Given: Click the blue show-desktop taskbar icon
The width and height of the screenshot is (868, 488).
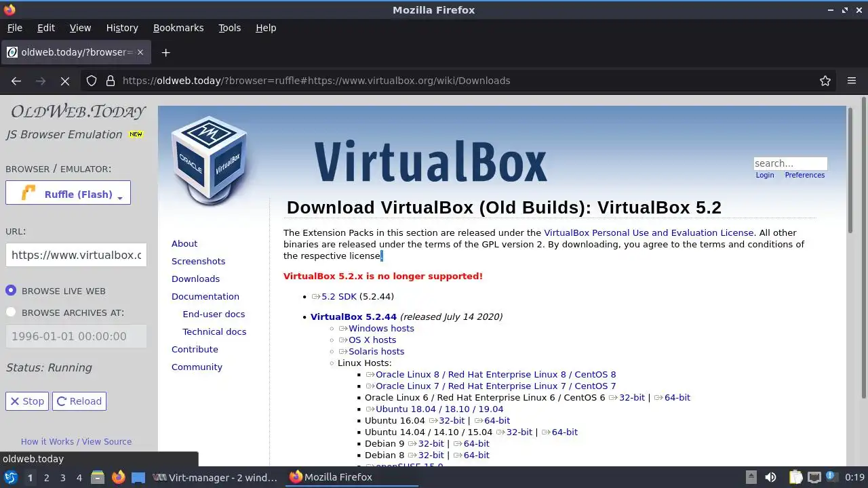Looking at the screenshot, I should (x=138, y=477).
